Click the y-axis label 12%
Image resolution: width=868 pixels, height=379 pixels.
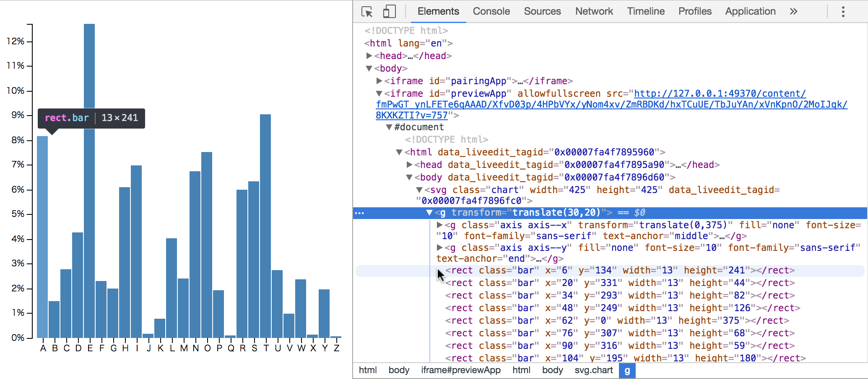16,41
